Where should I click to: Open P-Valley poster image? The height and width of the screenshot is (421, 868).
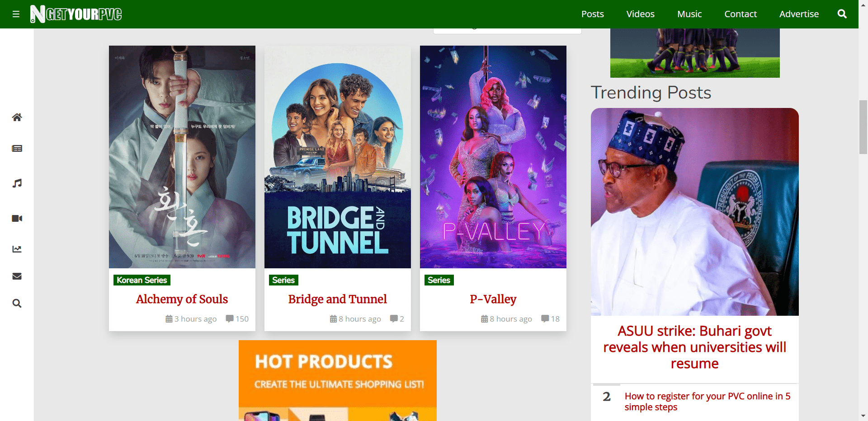(493, 157)
